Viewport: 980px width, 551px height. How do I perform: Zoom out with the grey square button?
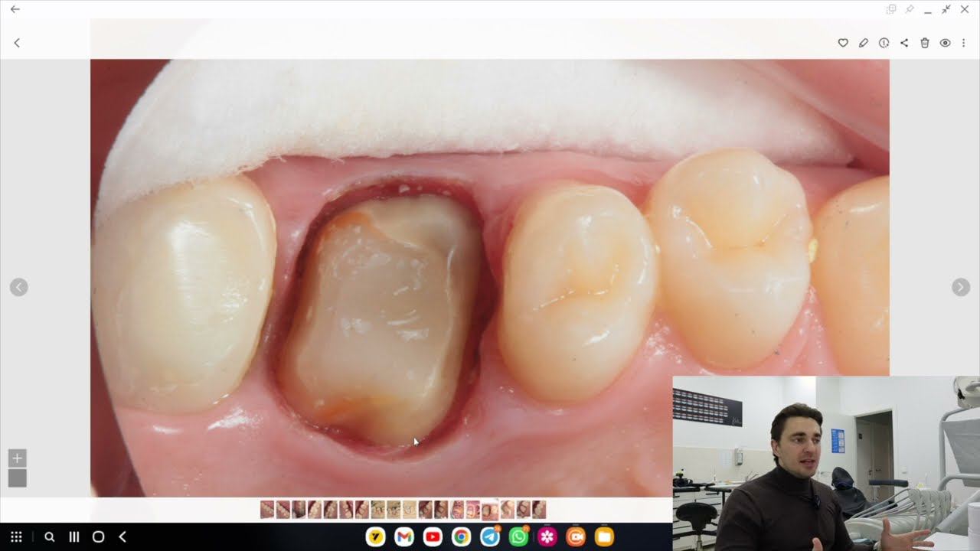pos(17,478)
